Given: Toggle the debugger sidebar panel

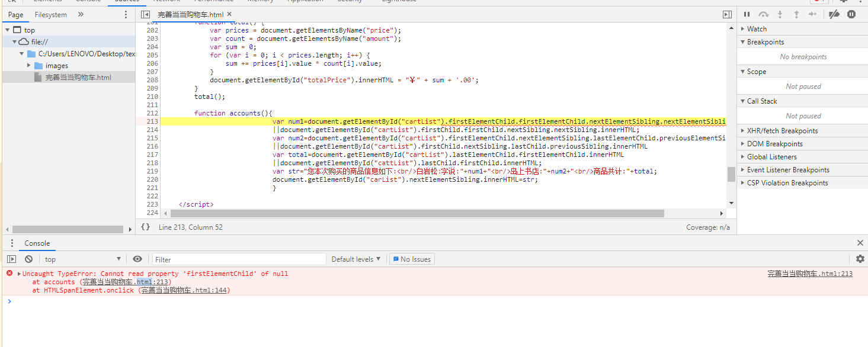Looking at the screenshot, I should 727,14.
